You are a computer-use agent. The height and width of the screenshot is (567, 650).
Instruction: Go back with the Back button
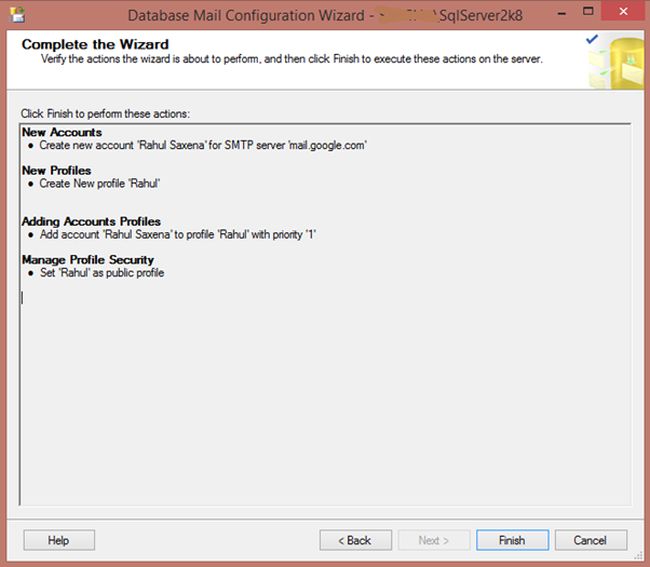356,540
